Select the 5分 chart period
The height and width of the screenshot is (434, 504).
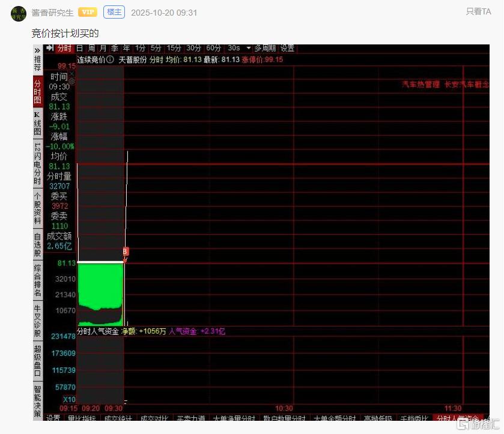coord(156,48)
